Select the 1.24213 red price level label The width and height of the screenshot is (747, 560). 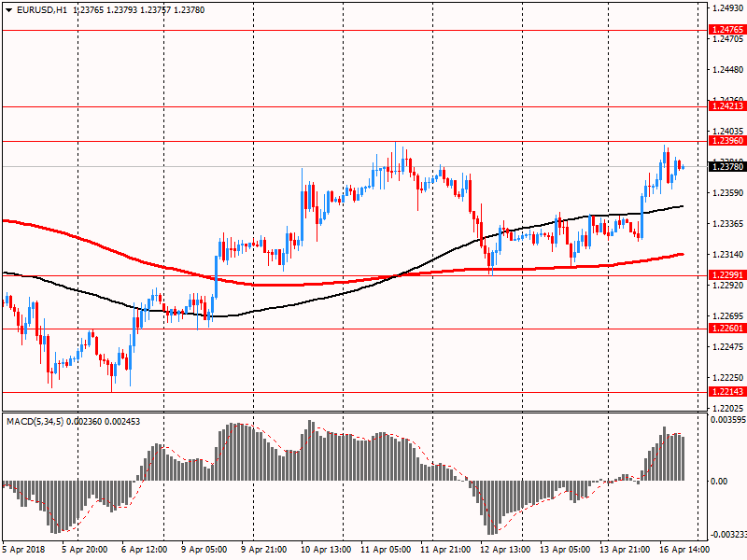coord(727,106)
